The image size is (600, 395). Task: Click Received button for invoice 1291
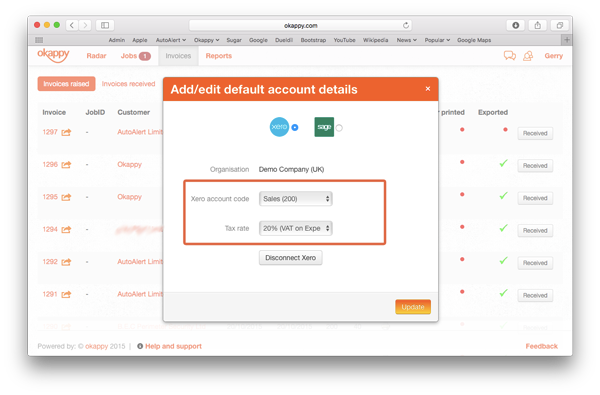[x=535, y=295]
